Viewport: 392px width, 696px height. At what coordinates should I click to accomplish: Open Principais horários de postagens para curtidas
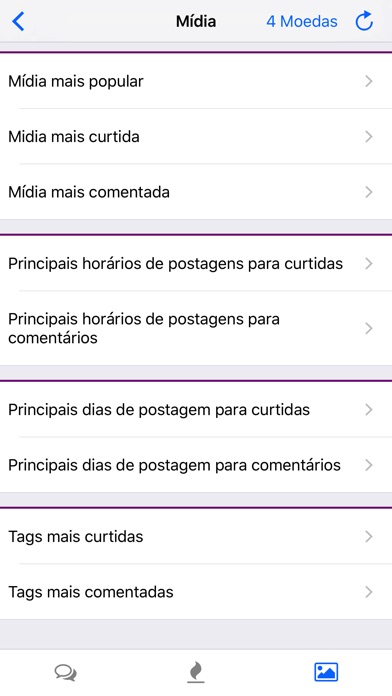point(196,264)
